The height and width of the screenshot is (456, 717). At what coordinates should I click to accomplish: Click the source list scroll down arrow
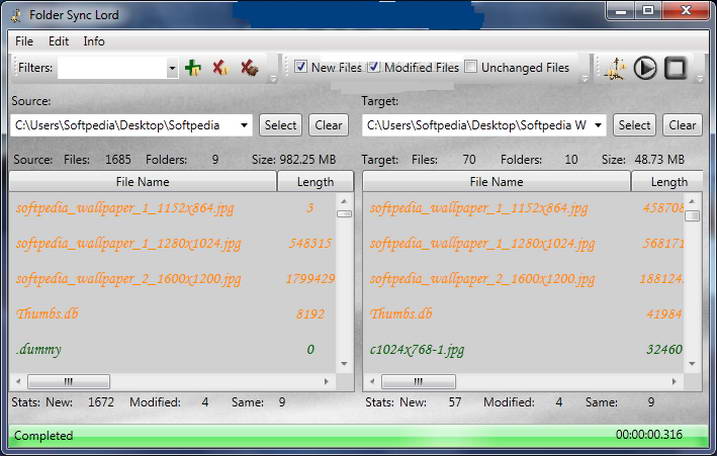344,364
